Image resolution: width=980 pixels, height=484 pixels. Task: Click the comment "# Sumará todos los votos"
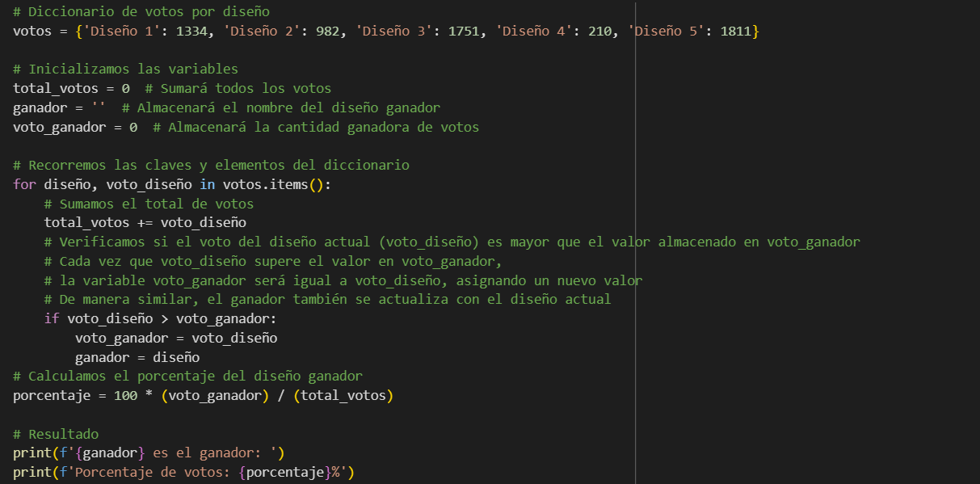point(238,89)
